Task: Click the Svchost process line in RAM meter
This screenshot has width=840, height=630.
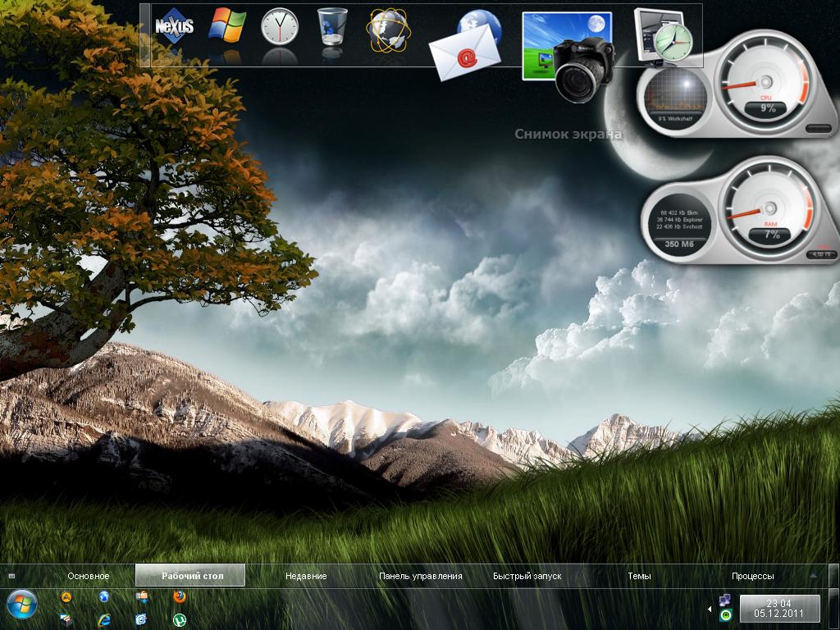Action: 679,226
